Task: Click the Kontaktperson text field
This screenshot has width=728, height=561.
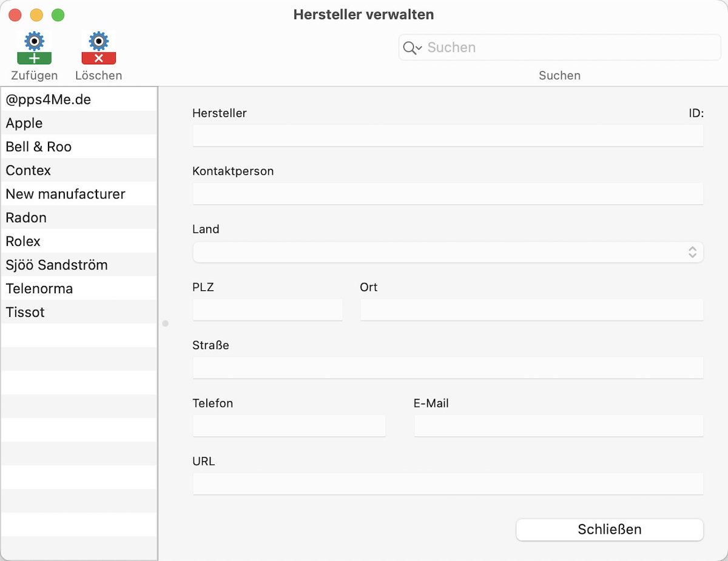Action: coord(448,194)
